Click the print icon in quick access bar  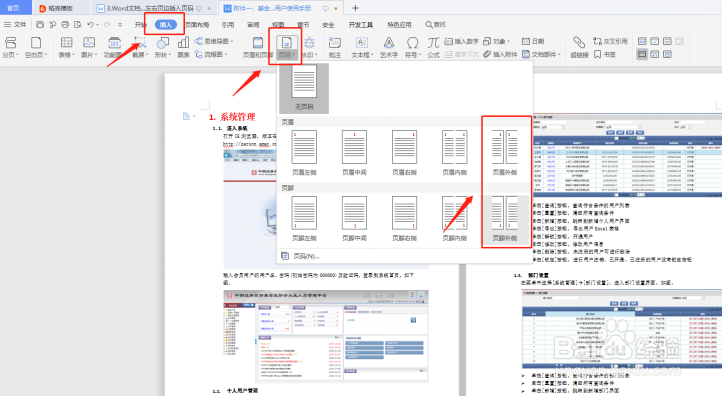(x=65, y=24)
